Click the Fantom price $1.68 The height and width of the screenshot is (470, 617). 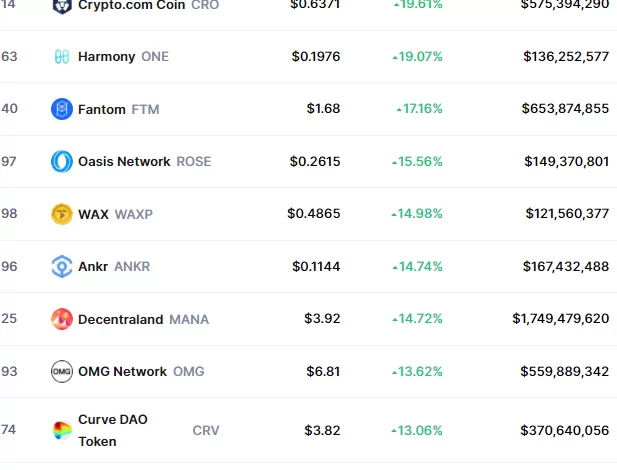[x=323, y=109]
